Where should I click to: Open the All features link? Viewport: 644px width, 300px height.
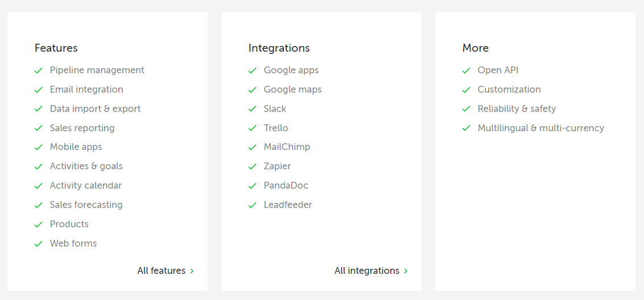click(x=166, y=271)
